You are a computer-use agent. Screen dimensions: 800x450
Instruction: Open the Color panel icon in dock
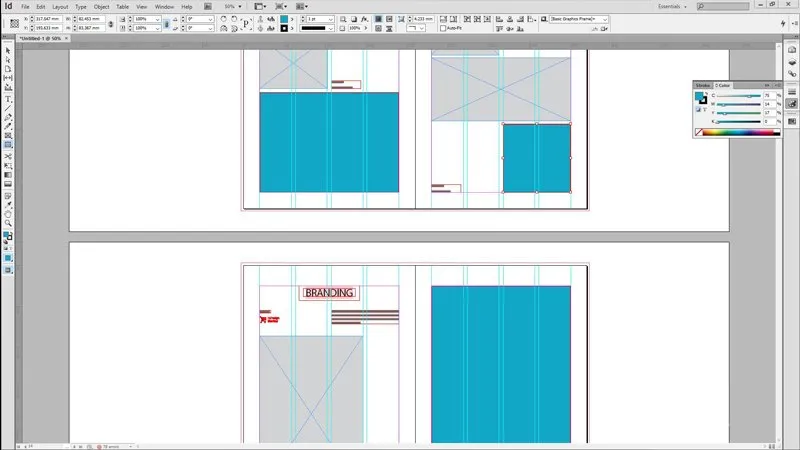[791, 103]
